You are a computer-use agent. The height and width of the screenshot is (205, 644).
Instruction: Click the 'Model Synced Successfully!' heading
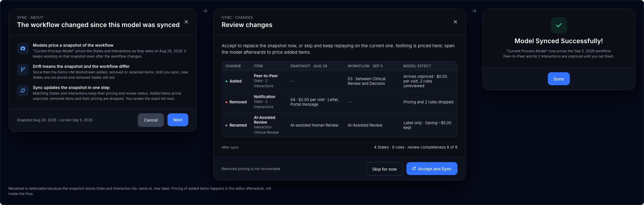pyautogui.click(x=559, y=41)
